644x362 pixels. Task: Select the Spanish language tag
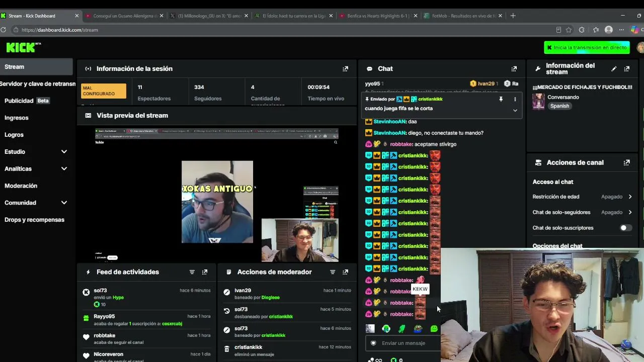click(x=559, y=106)
